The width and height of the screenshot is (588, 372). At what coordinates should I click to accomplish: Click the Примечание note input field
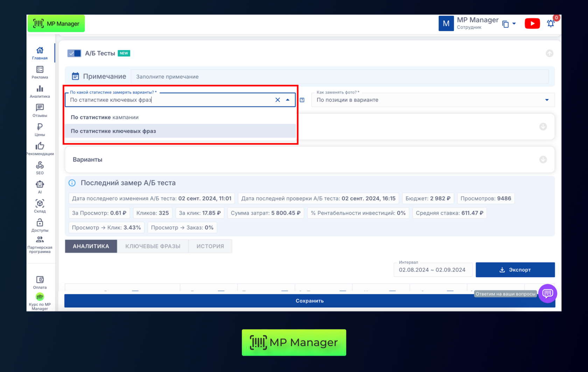pos(339,77)
